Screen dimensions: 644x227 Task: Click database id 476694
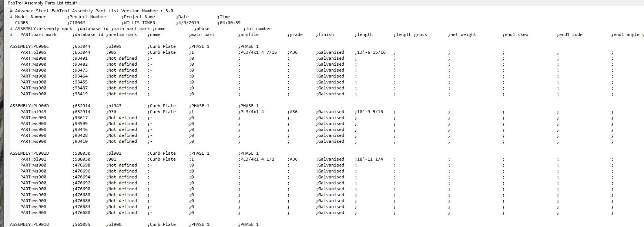coord(83,177)
